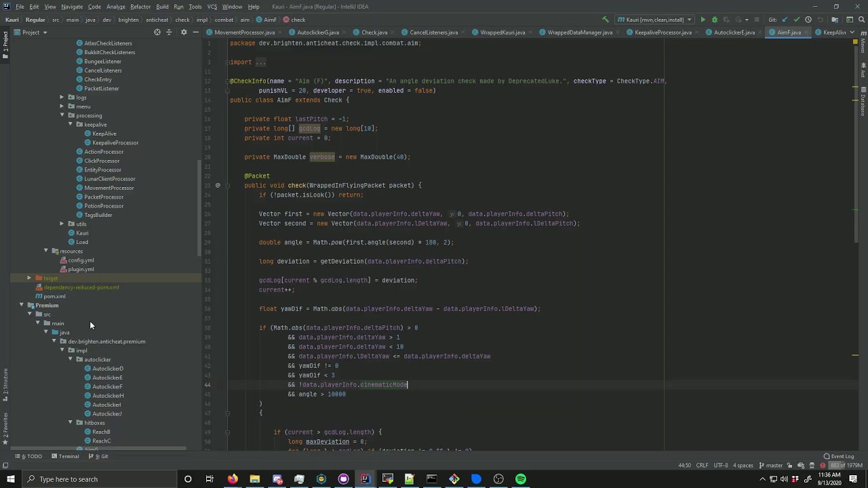Switch to KeepalivePipeline Processor.java tab
This screenshot has height=488, width=868.
[663, 33]
